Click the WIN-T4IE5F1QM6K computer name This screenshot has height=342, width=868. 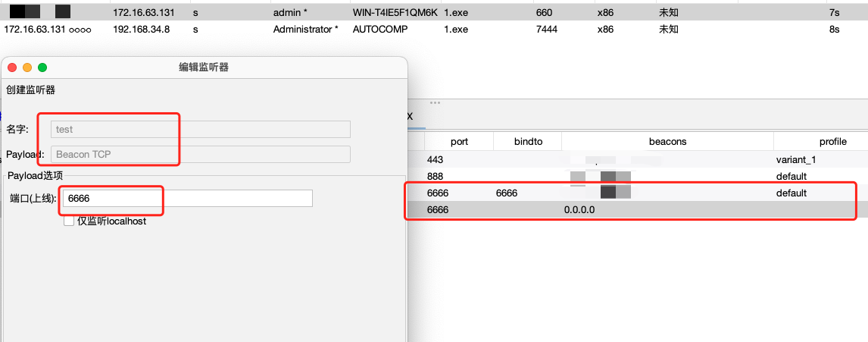coord(396,12)
